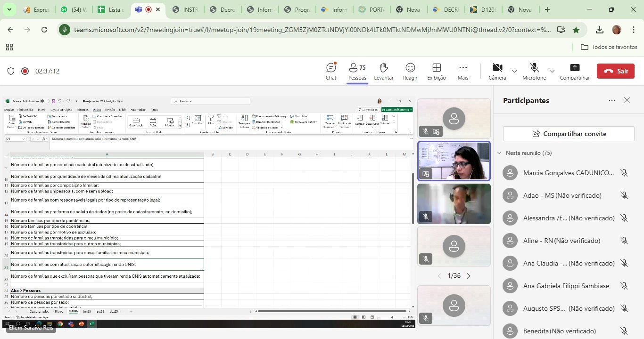
Task: Bookmark page with the star icon
Action: click(576, 30)
